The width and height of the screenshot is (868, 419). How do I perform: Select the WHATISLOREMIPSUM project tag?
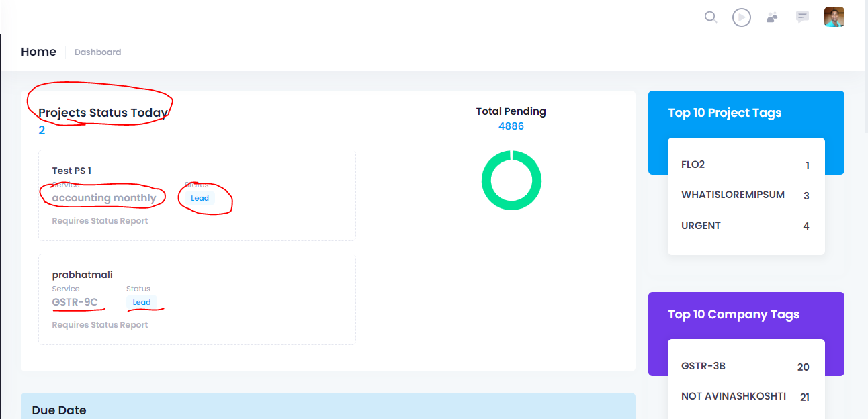pyautogui.click(x=733, y=195)
